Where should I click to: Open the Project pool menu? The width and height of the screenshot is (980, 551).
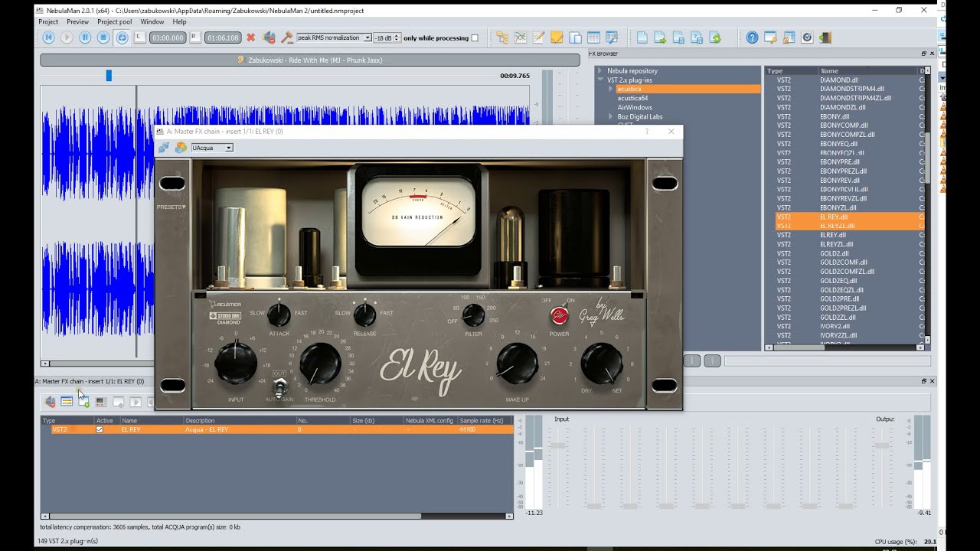[x=114, y=22]
